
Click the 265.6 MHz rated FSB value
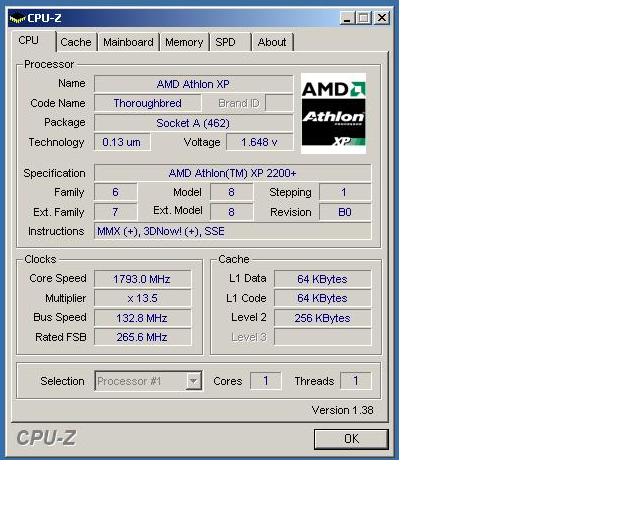142,337
